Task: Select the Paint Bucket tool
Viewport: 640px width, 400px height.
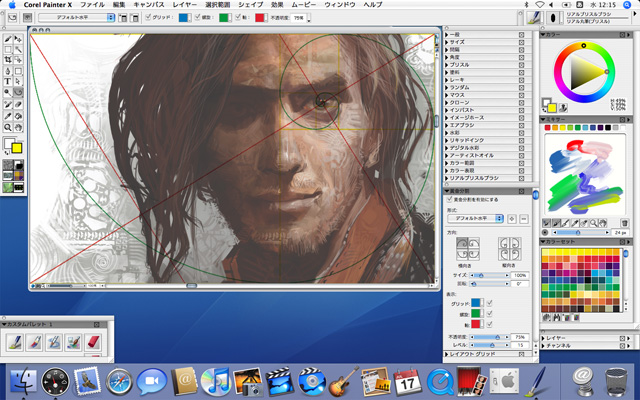Action: (x=18, y=116)
